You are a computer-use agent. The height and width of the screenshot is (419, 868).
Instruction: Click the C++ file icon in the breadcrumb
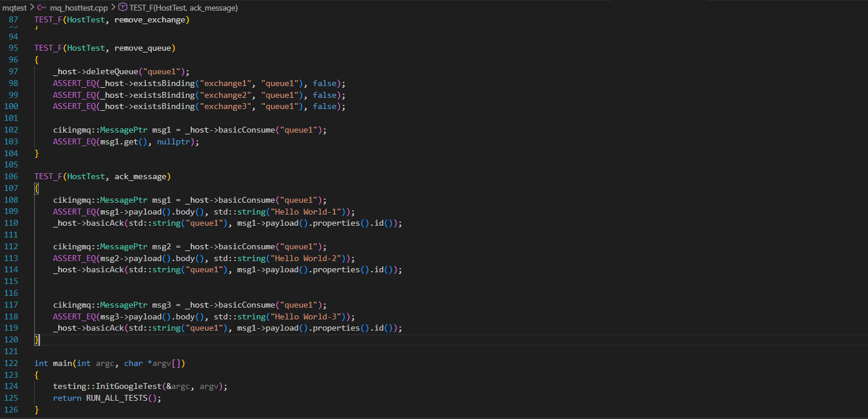(x=42, y=8)
